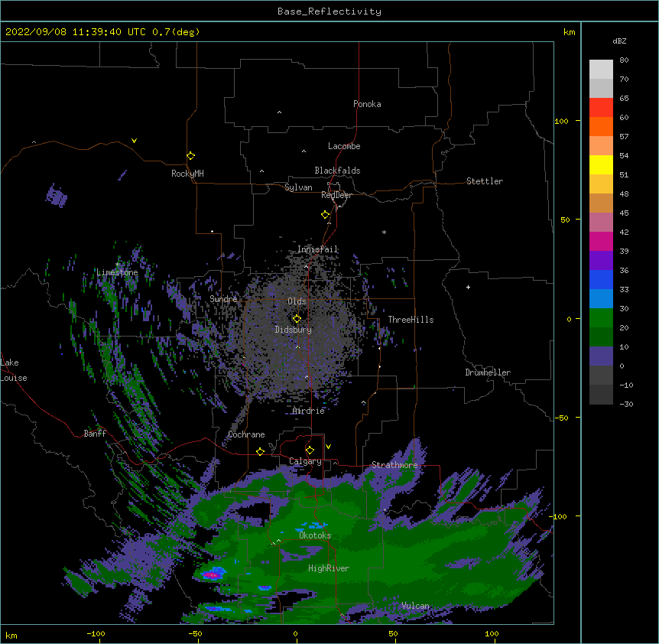Click the Sundre town label
659x644 pixels.
[x=223, y=299]
